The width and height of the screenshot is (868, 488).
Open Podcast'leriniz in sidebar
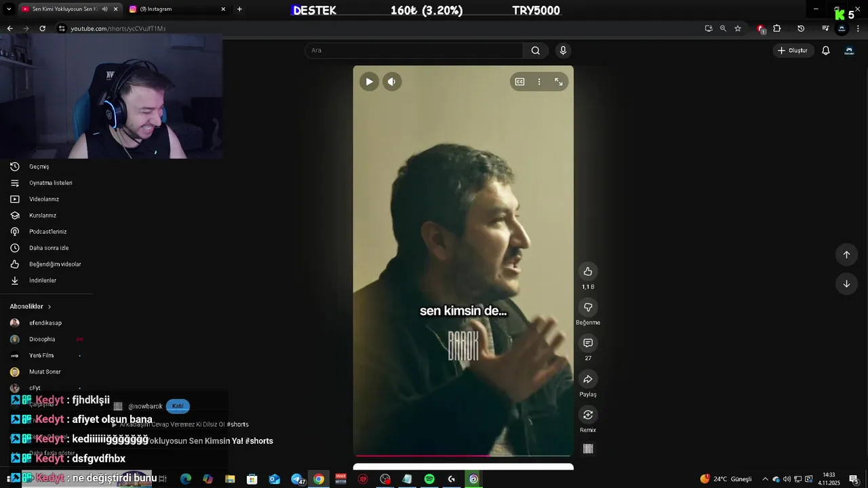click(46, 232)
